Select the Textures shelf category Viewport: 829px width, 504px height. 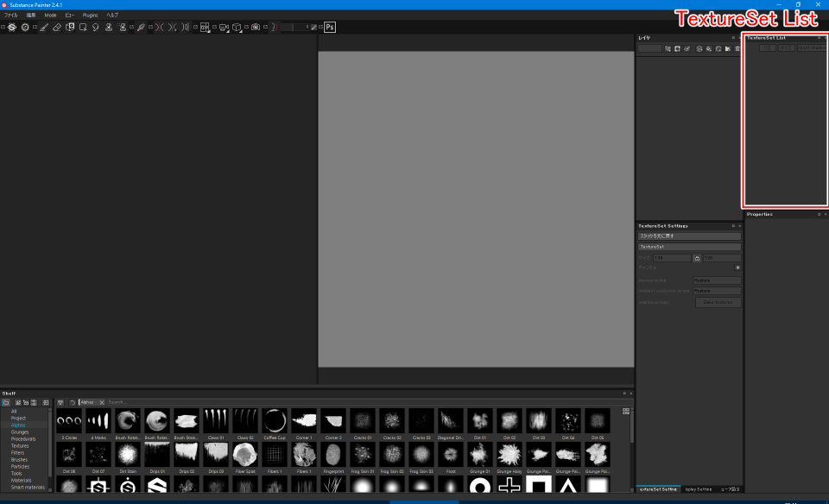20,446
